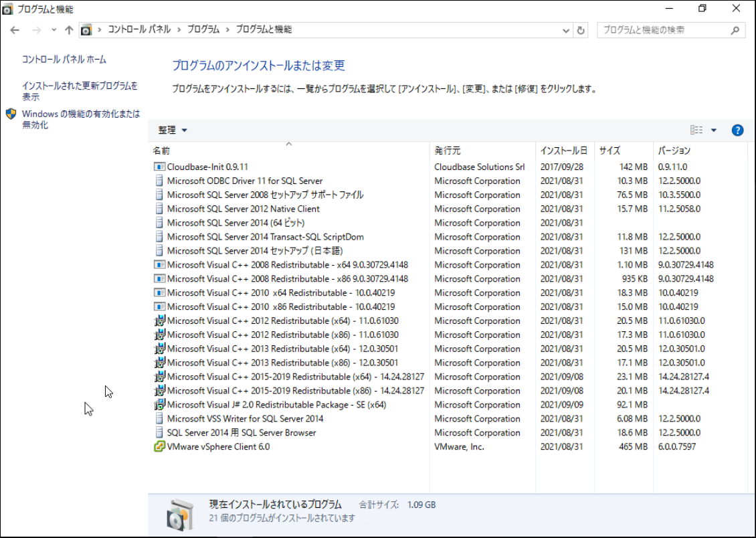Click publisher VMware, Inc.
Image resolution: width=756 pixels, height=538 pixels.
(x=459, y=446)
